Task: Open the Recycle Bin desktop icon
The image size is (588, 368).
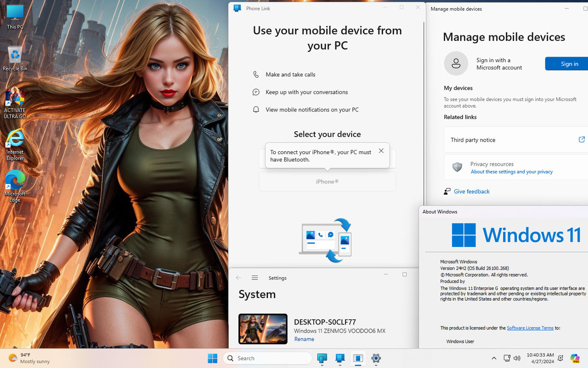Action: (15, 58)
